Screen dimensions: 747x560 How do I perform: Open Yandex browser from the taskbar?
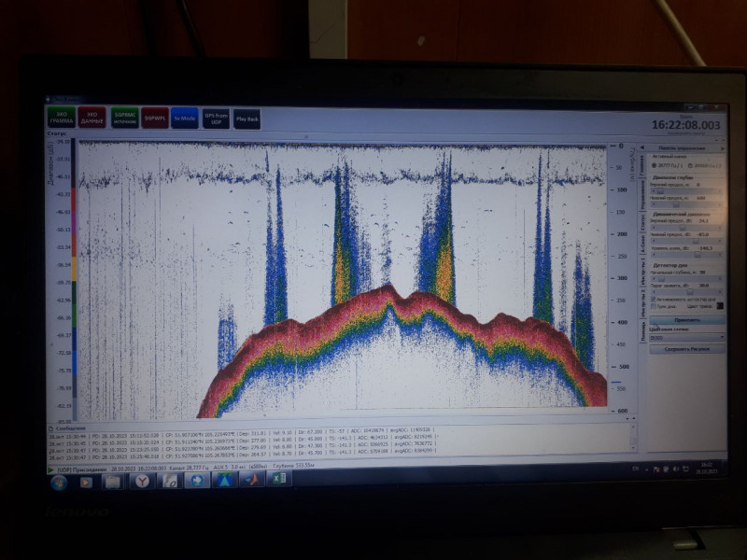click(x=141, y=481)
